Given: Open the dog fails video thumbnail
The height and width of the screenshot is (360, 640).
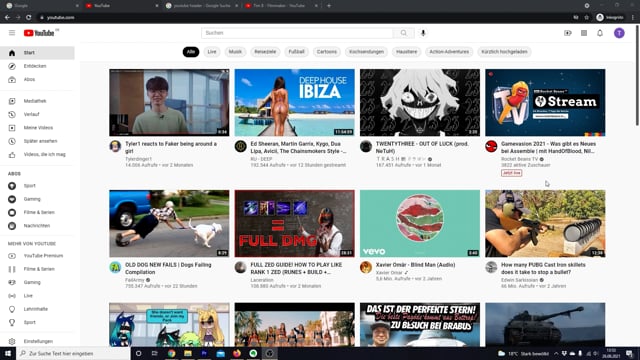Looking at the screenshot, I should tap(169, 223).
